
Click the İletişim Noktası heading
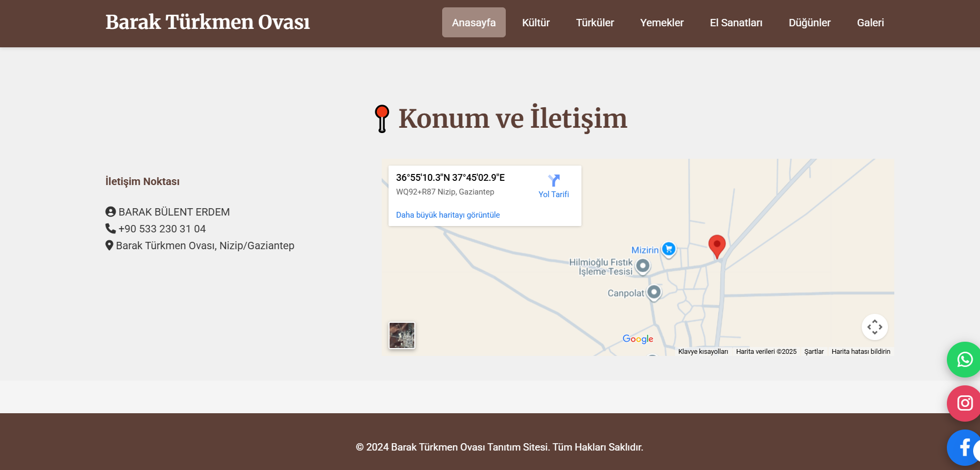(x=142, y=181)
